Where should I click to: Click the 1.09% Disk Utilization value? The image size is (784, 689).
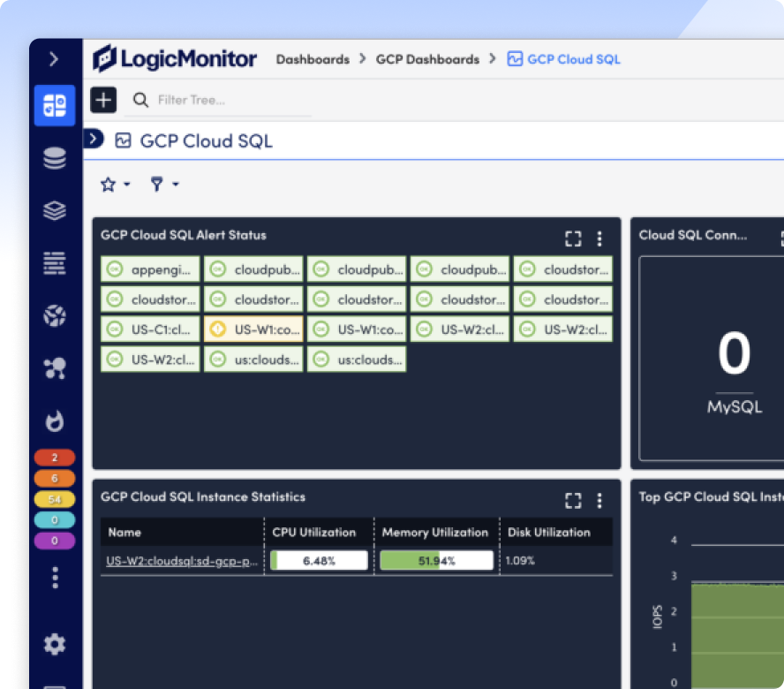point(520,560)
